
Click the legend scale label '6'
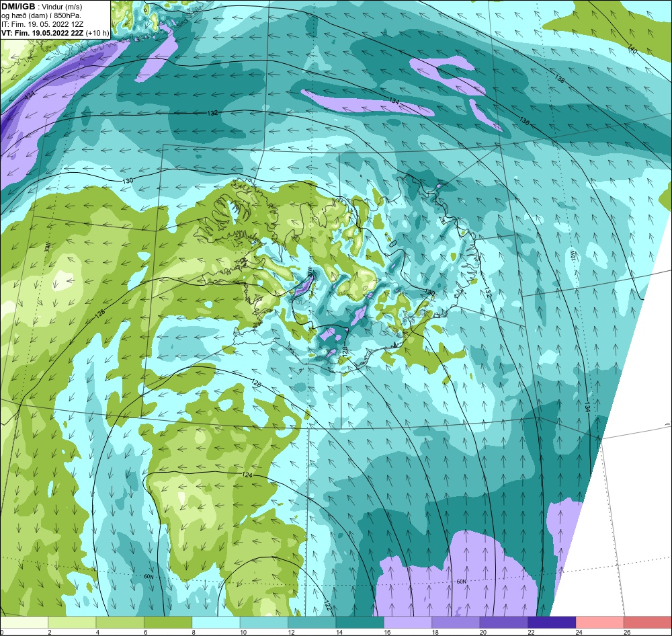(146, 632)
